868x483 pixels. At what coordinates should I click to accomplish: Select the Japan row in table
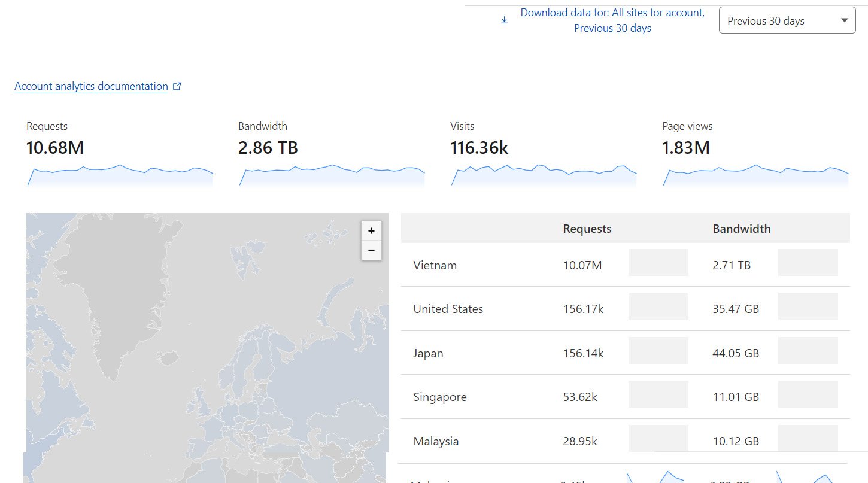point(428,353)
